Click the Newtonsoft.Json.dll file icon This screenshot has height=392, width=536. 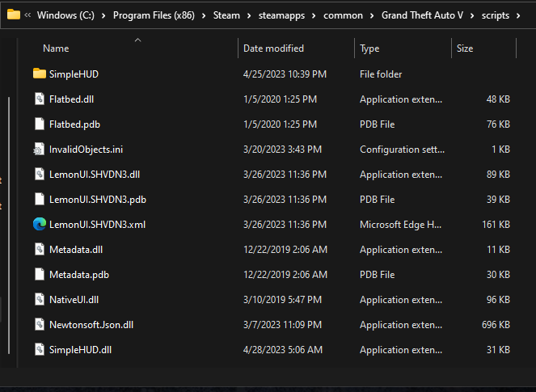pos(40,324)
